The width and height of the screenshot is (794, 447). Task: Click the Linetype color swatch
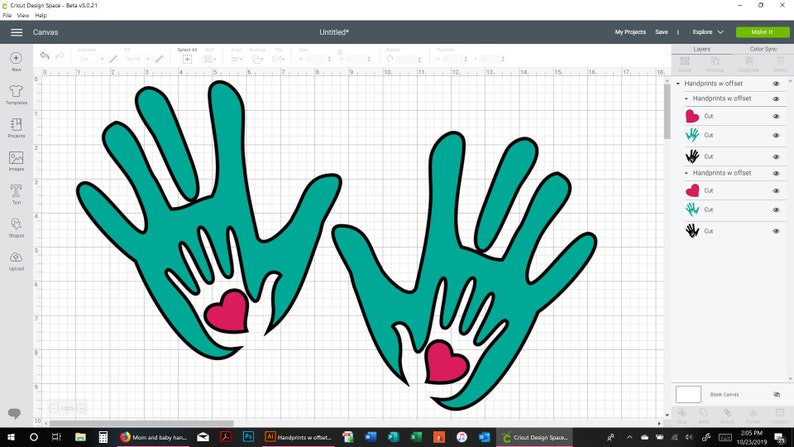click(113, 59)
